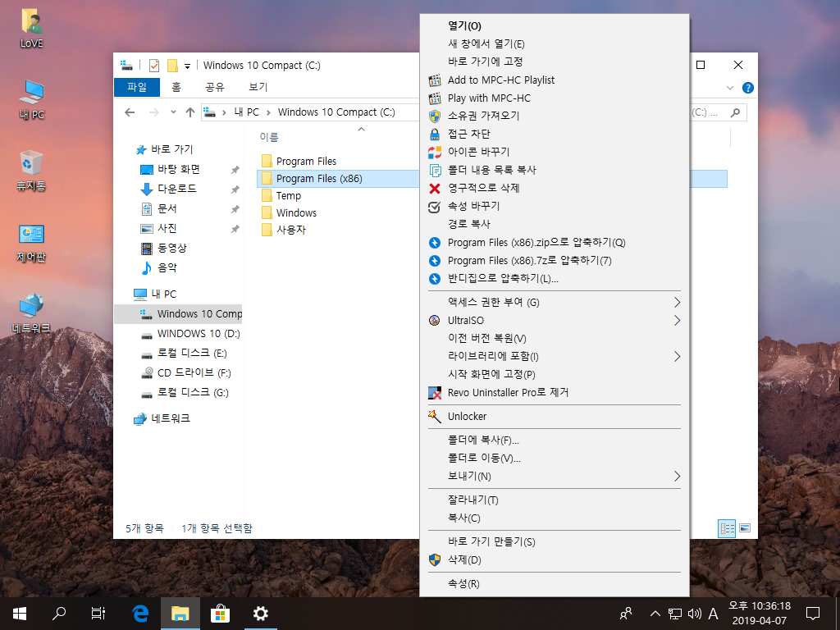
Task: Choose 경로 복사 entry
Action: 555,224
